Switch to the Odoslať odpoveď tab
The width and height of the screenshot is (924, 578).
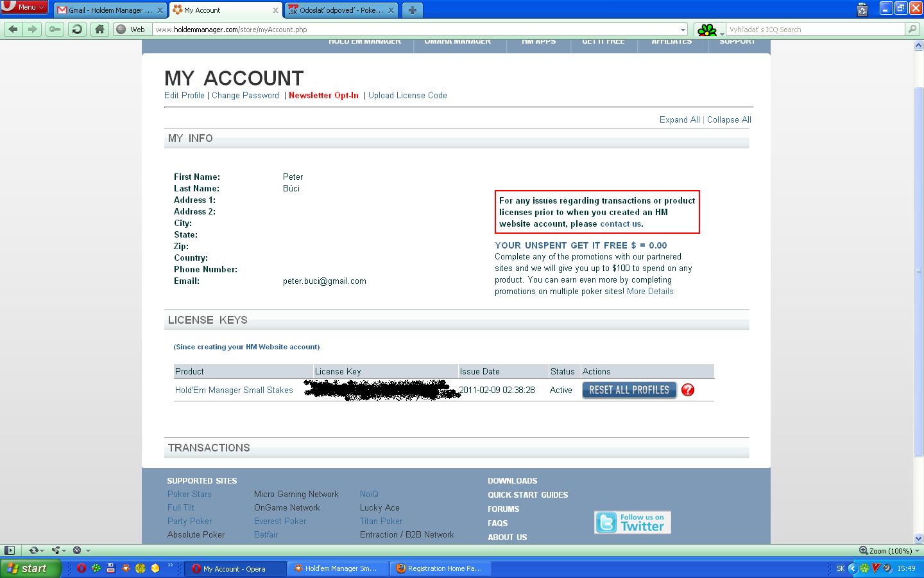[341, 10]
